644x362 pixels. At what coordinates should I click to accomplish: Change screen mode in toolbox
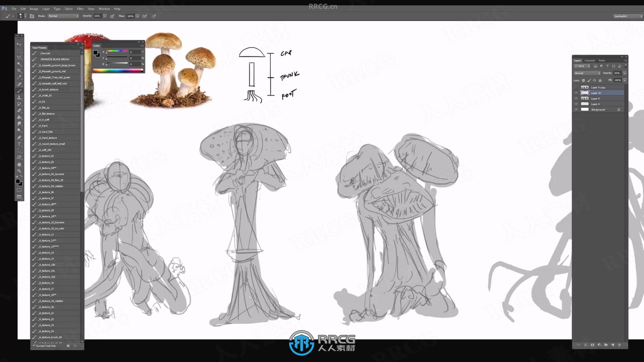pyautogui.click(x=19, y=197)
